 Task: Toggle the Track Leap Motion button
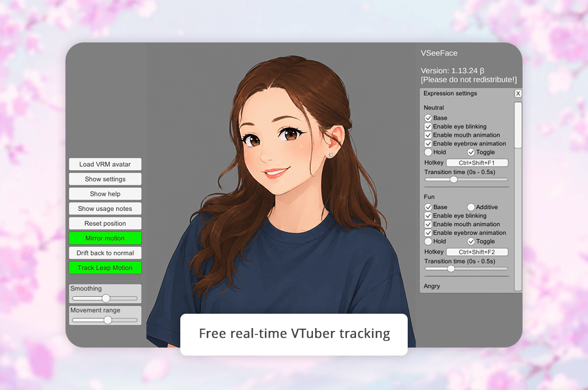pos(105,268)
